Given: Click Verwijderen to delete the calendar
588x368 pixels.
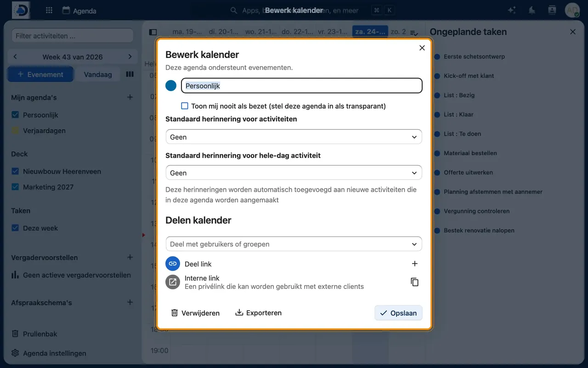Looking at the screenshot, I should 195,313.
